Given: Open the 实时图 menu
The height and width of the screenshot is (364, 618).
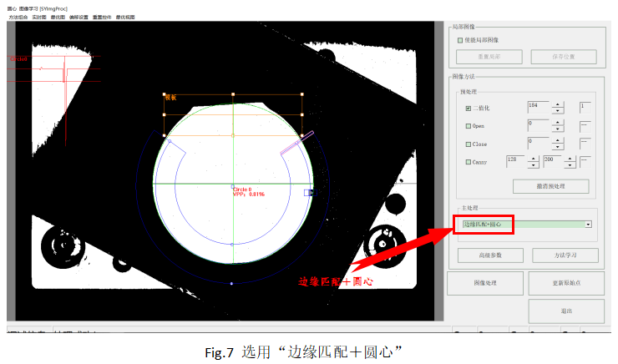Looking at the screenshot, I should pos(38,17).
